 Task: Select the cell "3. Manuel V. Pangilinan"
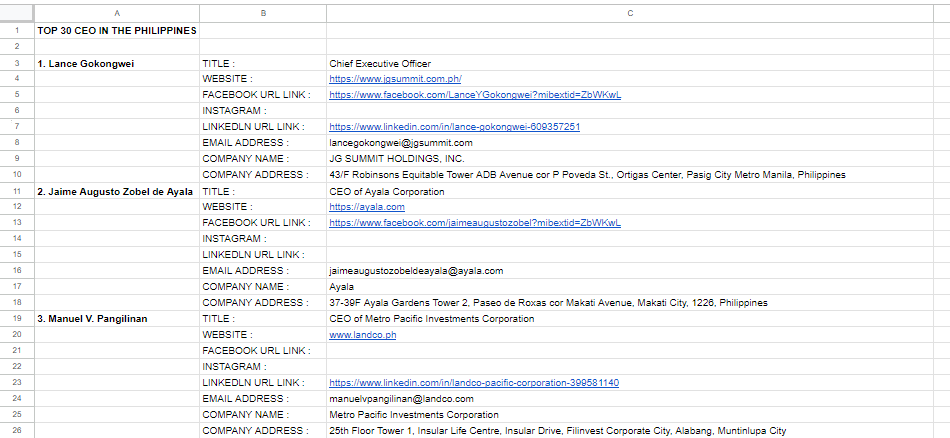pyautogui.click(x=117, y=319)
